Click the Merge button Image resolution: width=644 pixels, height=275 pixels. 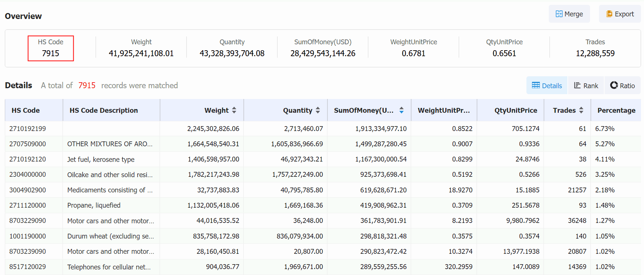pos(569,14)
